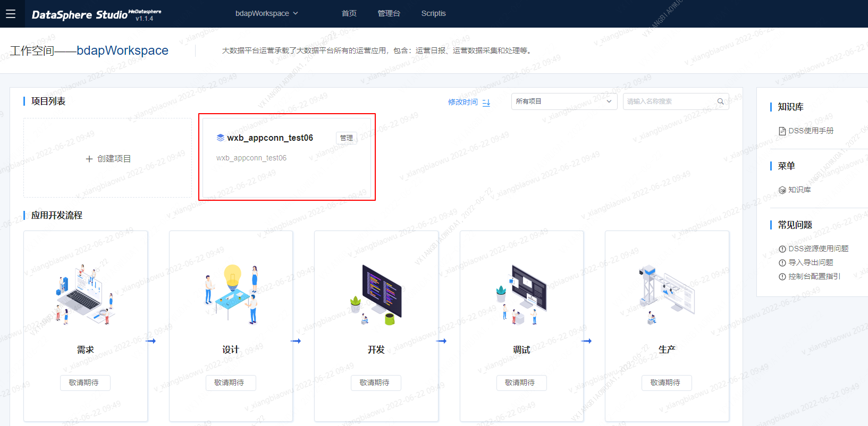Click the knowledge base cube icon
Image resolution: width=868 pixels, height=426 pixels.
(x=782, y=190)
